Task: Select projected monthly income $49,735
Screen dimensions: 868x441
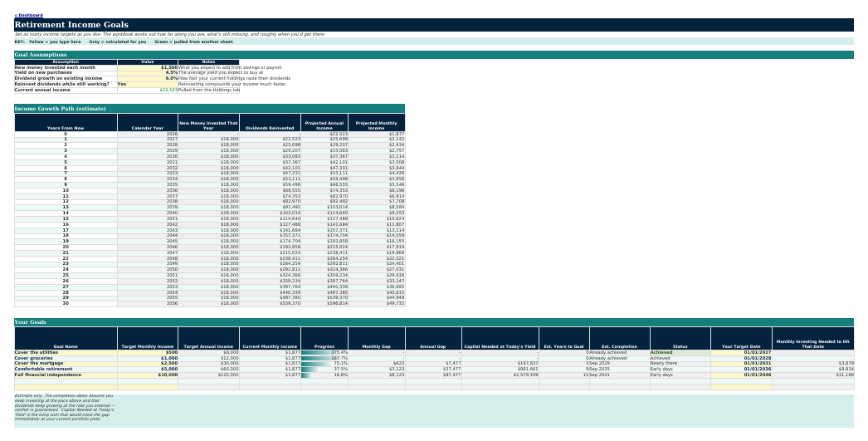Action: [377, 304]
